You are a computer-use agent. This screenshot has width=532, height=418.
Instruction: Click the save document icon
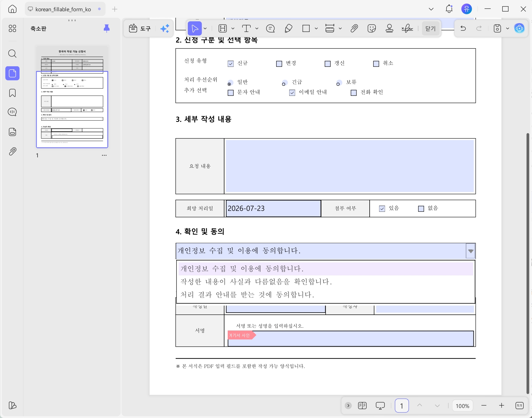click(x=497, y=28)
